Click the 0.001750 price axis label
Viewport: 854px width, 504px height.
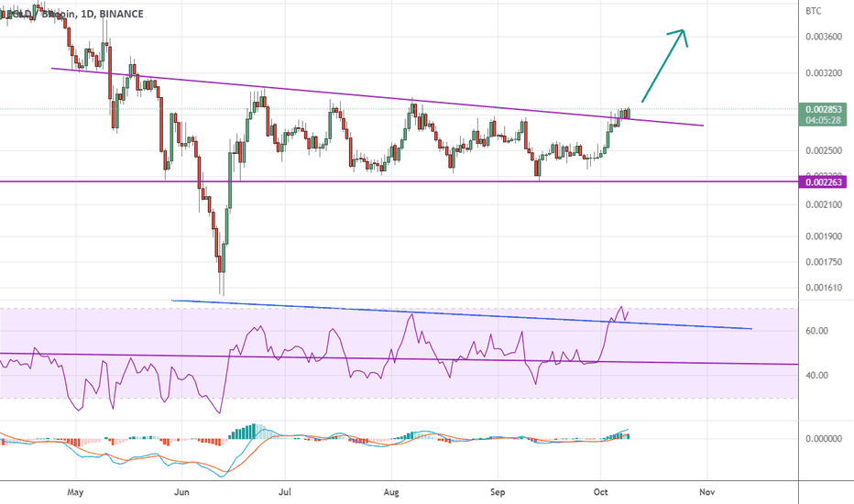(824, 262)
